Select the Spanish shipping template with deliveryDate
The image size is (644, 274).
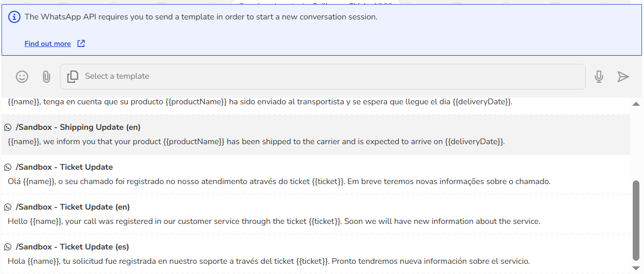316,105
